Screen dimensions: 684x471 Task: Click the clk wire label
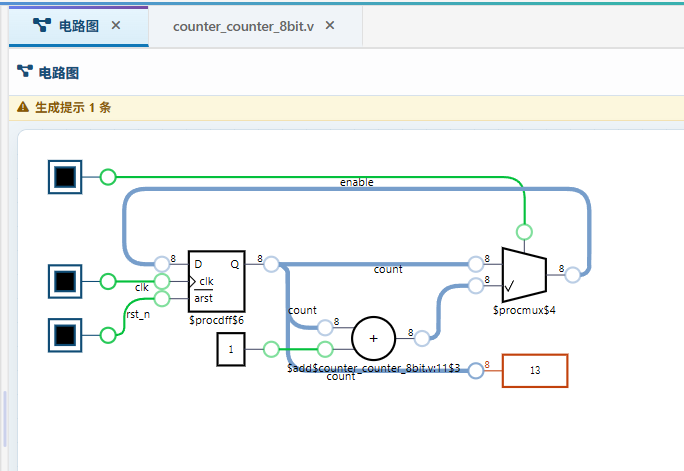[x=142, y=287]
